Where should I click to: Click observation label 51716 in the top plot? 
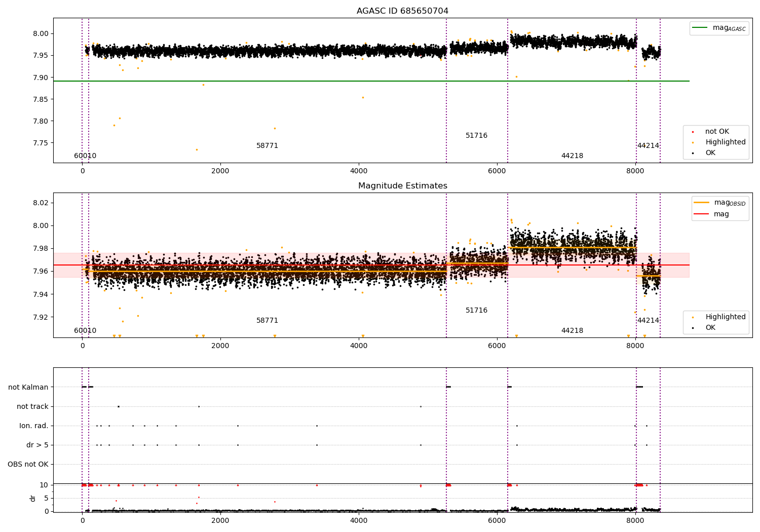pyautogui.click(x=476, y=136)
